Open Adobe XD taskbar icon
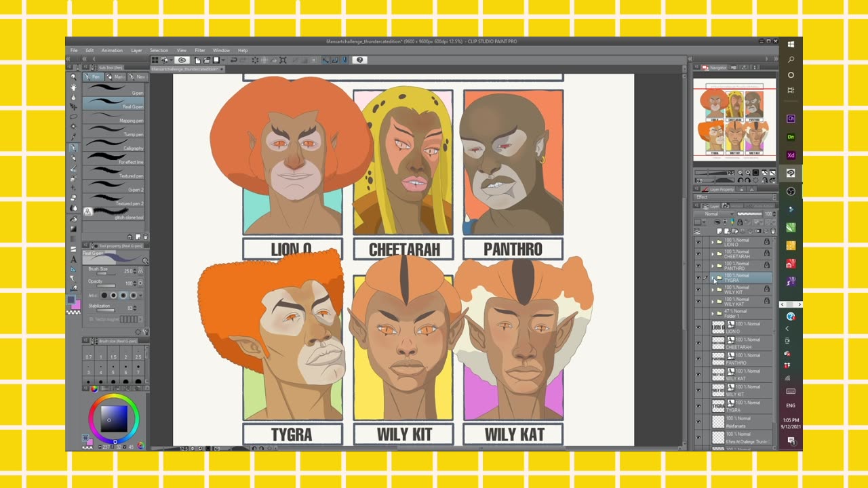Image resolution: width=868 pixels, height=488 pixels. click(791, 155)
